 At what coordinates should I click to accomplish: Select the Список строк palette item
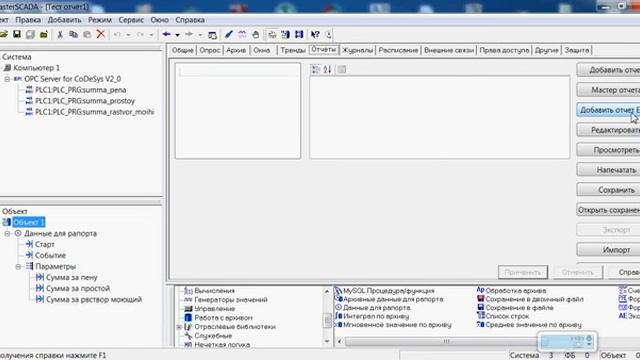click(x=503, y=316)
